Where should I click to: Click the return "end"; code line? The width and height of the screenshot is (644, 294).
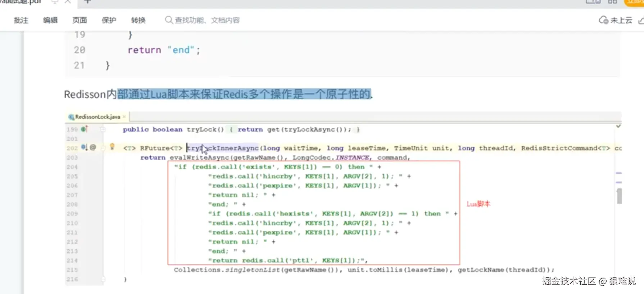click(x=164, y=50)
